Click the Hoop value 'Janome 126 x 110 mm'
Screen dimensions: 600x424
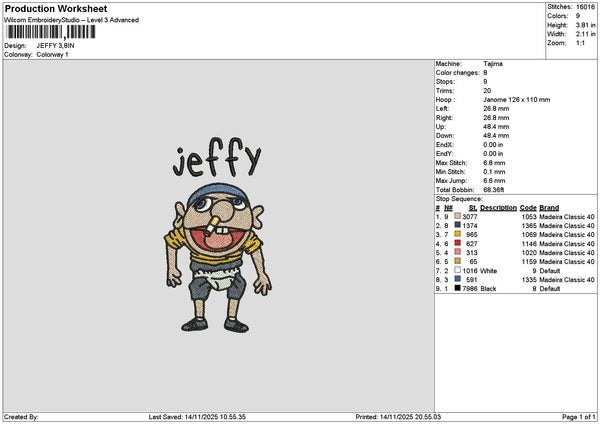517,99
